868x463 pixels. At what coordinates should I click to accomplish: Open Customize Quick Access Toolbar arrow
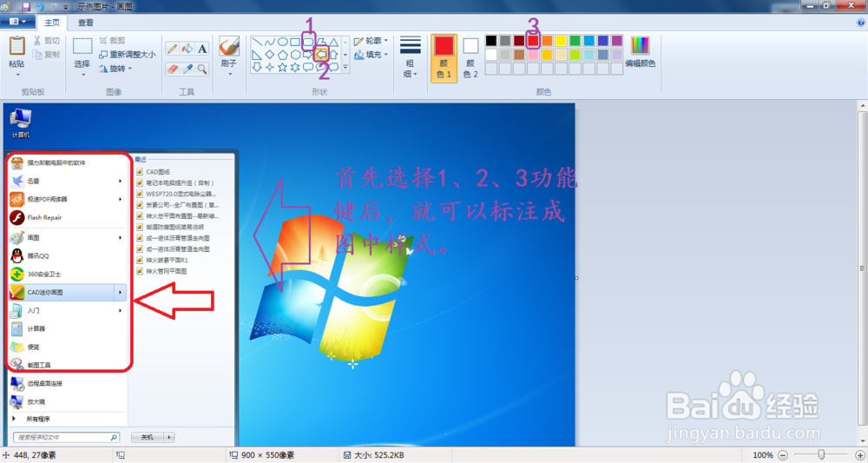[x=66, y=7]
